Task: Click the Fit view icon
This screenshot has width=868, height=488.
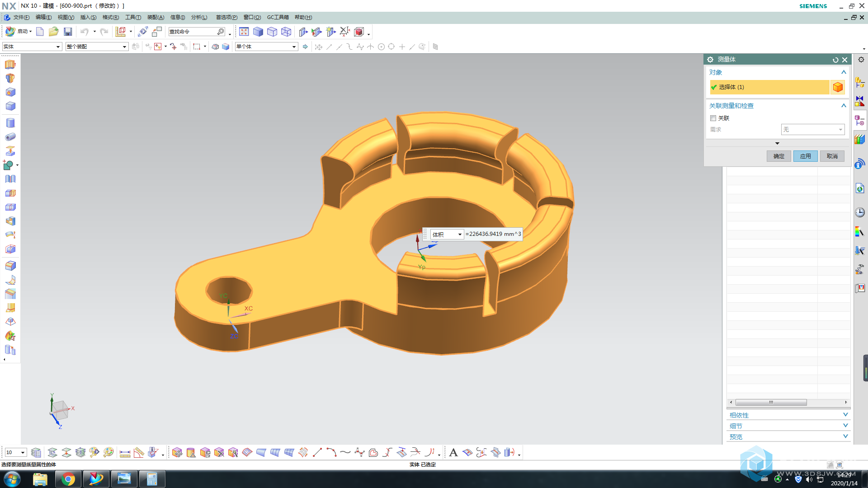Action: tap(244, 32)
